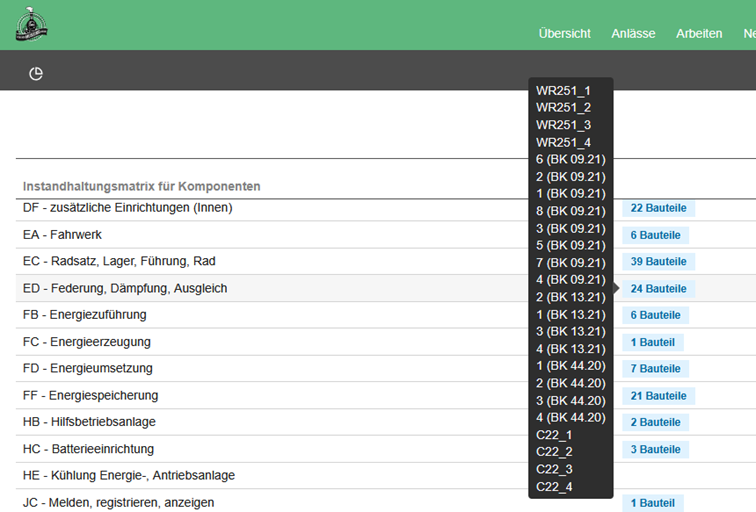This screenshot has width=756, height=512.
Task: Click the 3 Bauteile badge for Batterieeinrichtung
Action: 655,450
